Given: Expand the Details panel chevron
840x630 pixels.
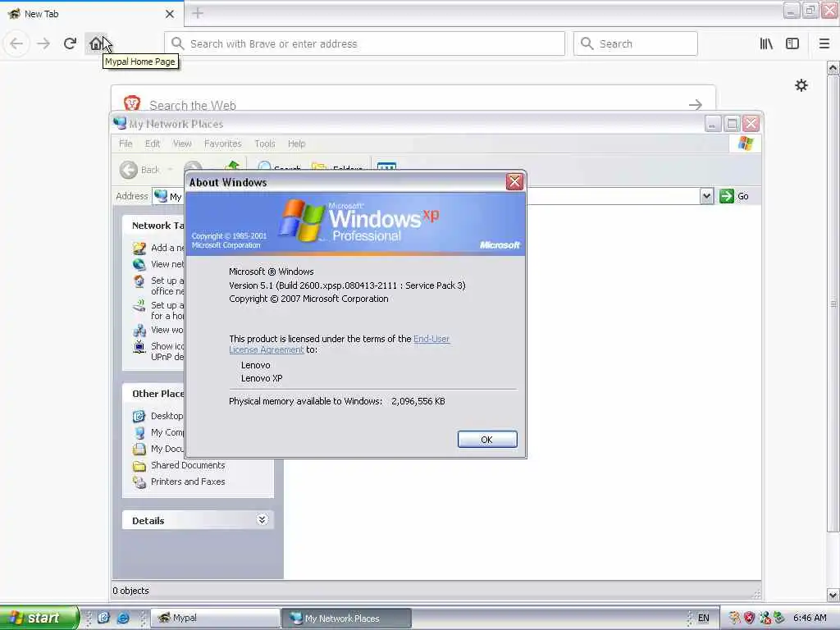Looking at the screenshot, I should tap(262, 519).
